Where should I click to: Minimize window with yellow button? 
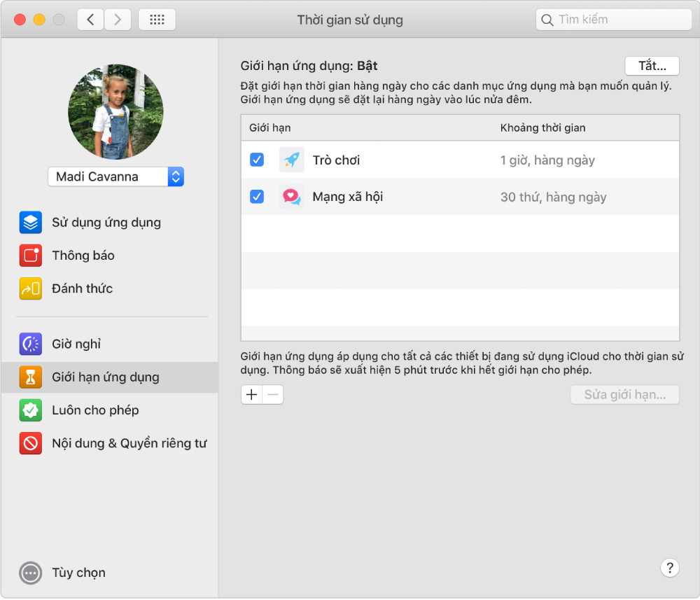point(39,20)
